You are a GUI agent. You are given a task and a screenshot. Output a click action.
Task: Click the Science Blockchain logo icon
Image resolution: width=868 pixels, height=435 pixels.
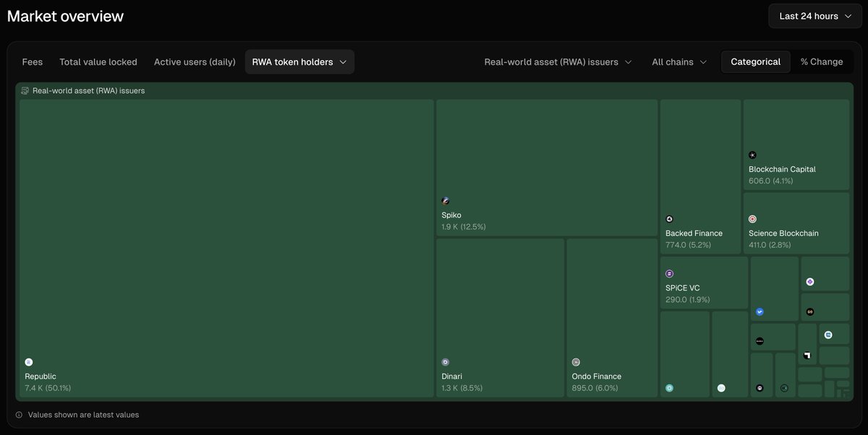pyautogui.click(x=752, y=219)
